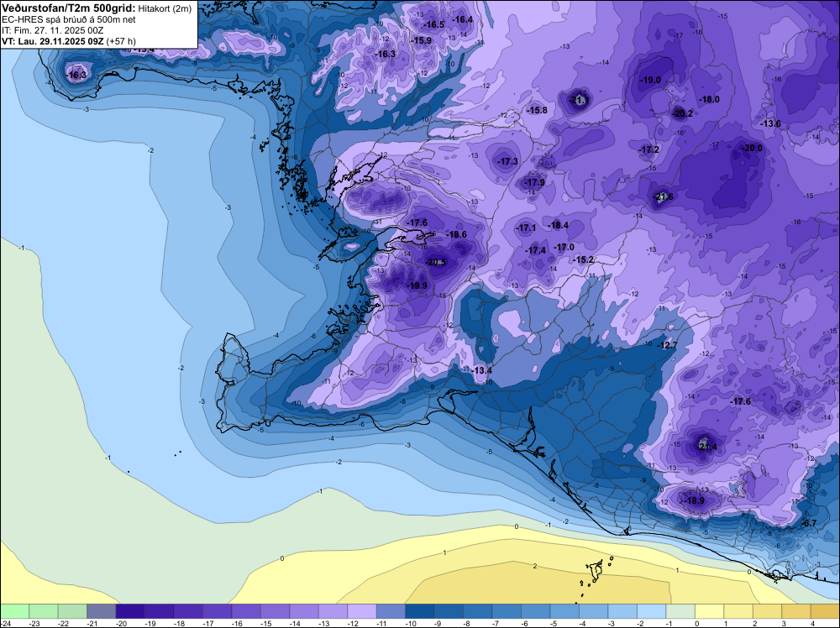Click the pale yellow legend swatch labeled 0
The image size is (840, 628).
709,611
